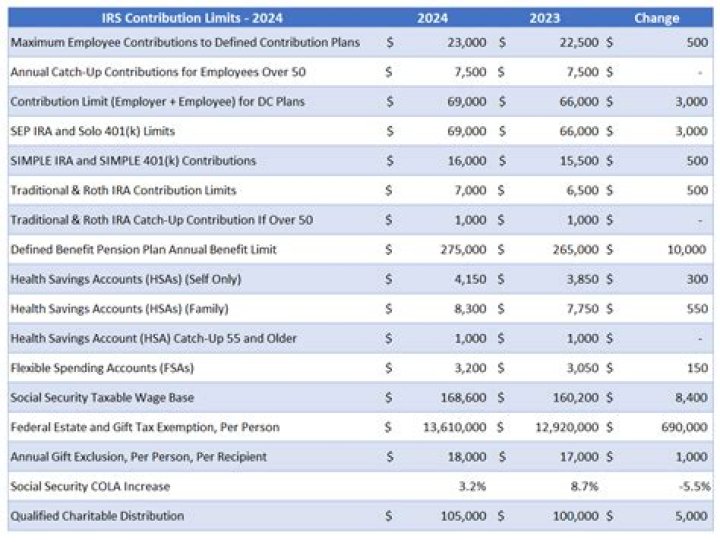Click the 8,400 change value
Screen dimensions: 720x542
(691, 398)
